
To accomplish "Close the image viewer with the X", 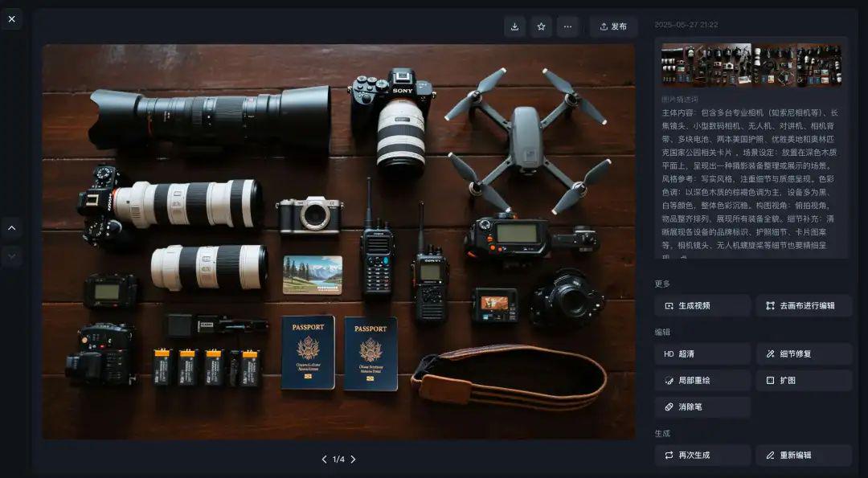I will 11,18.
